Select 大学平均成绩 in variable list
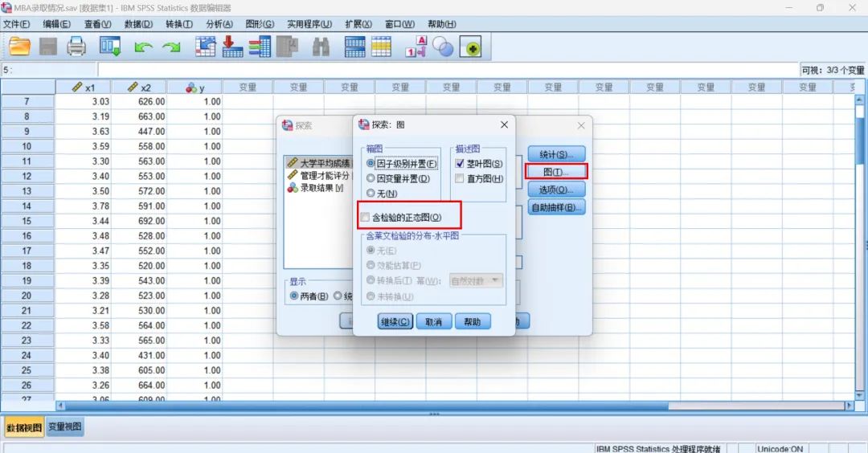This screenshot has height=453, width=868. [319, 162]
